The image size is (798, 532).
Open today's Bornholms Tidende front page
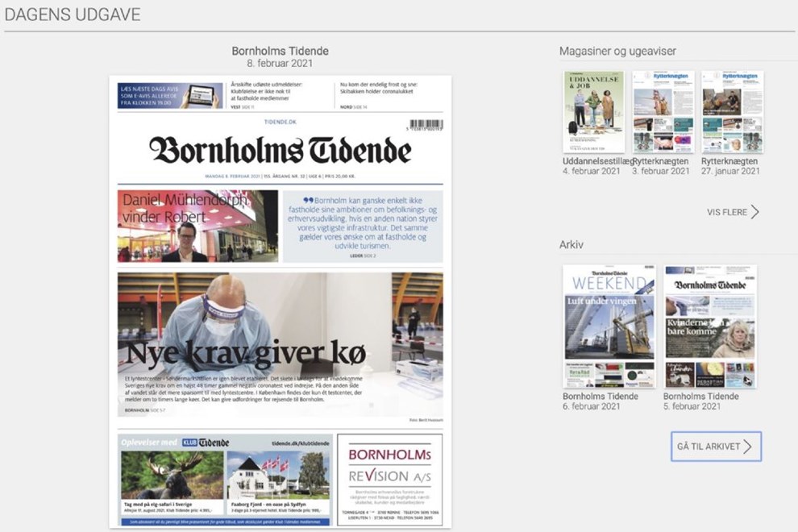point(280,302)
